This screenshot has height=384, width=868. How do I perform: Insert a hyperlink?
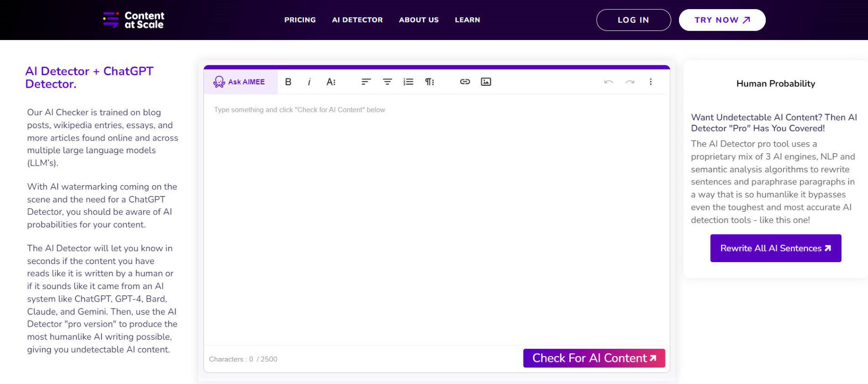465,82
